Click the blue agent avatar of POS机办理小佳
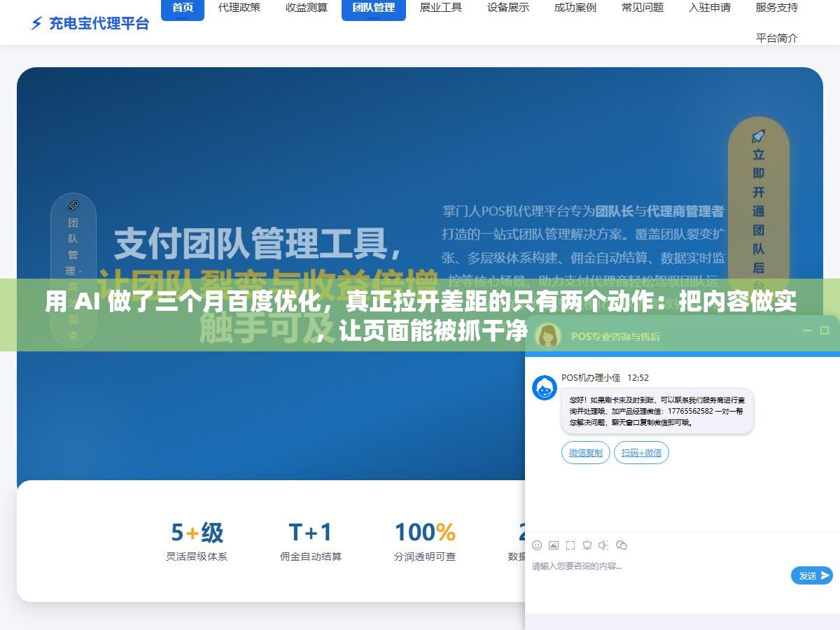Viewport: 840px width, 630px height. point(545,388)
